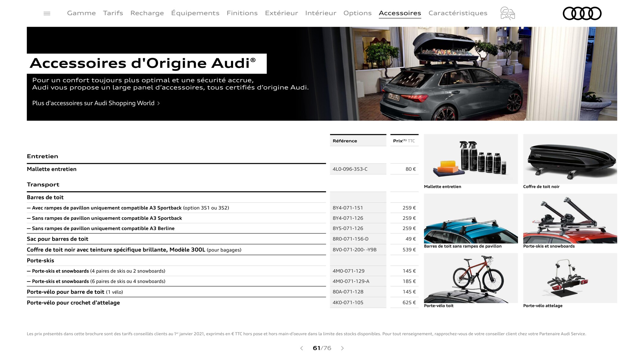Select the Caractéristiques navigation tab
This screenshot has height=362, width=644.
coord(458,12)
